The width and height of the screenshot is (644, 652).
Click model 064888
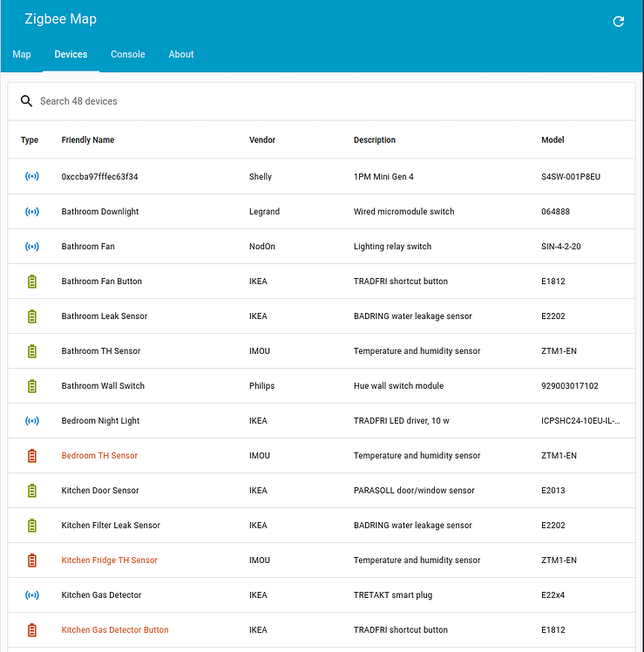pyautogui.click(x=555, y=211)
